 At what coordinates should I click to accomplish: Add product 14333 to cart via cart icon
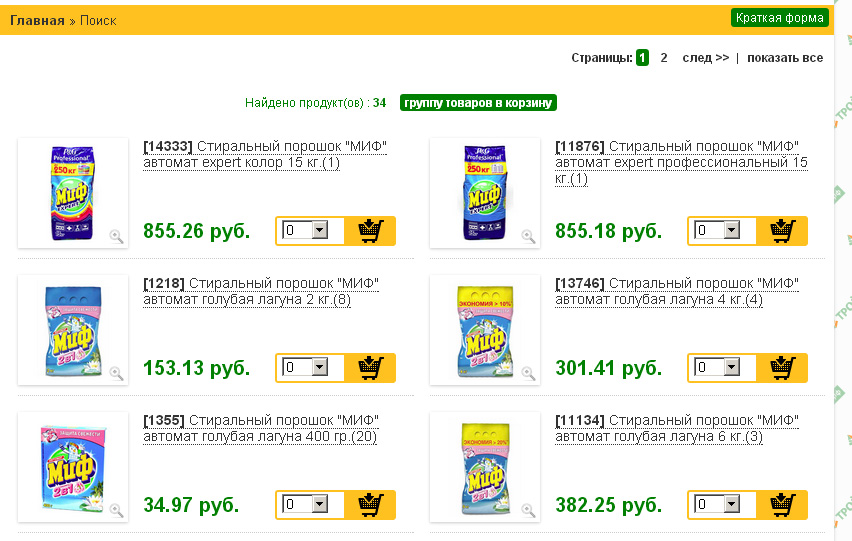pyautogui.click(x=370, y=231)
